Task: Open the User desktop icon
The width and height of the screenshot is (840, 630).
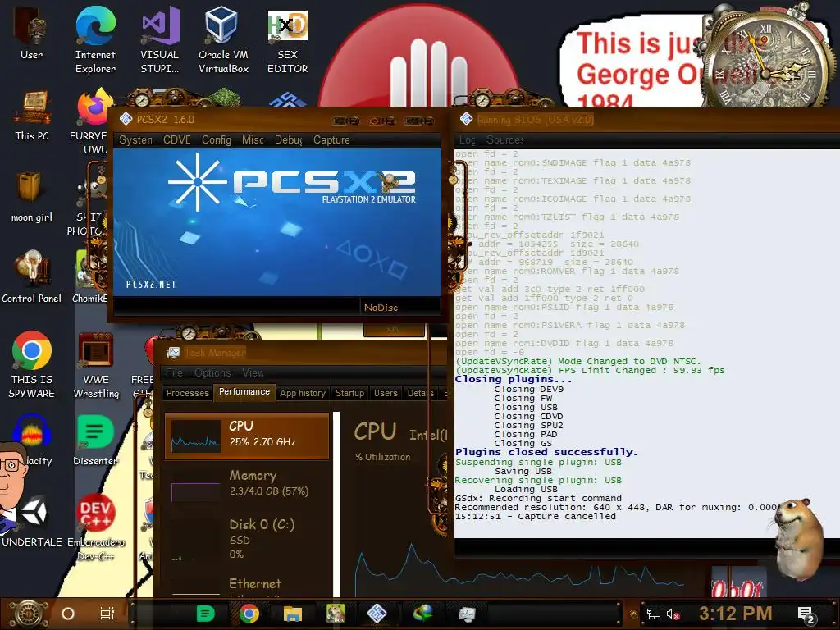Action: [32, 34]
